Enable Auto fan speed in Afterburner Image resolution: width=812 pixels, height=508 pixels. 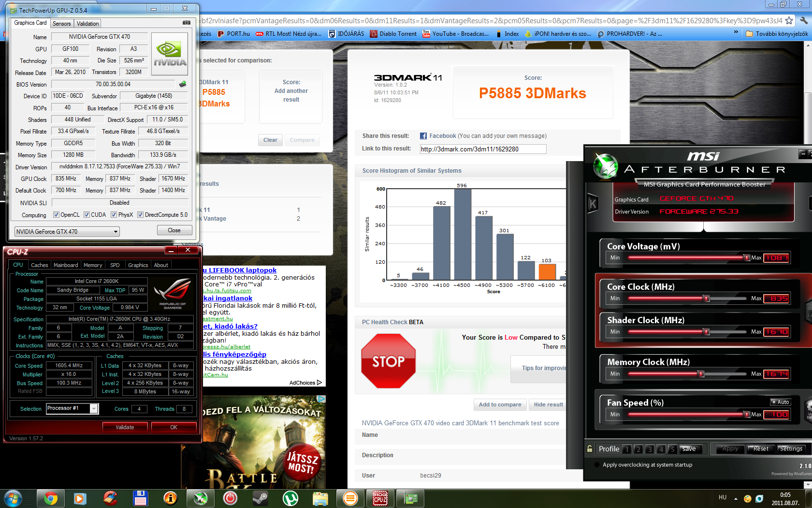[x=780, y=402]
